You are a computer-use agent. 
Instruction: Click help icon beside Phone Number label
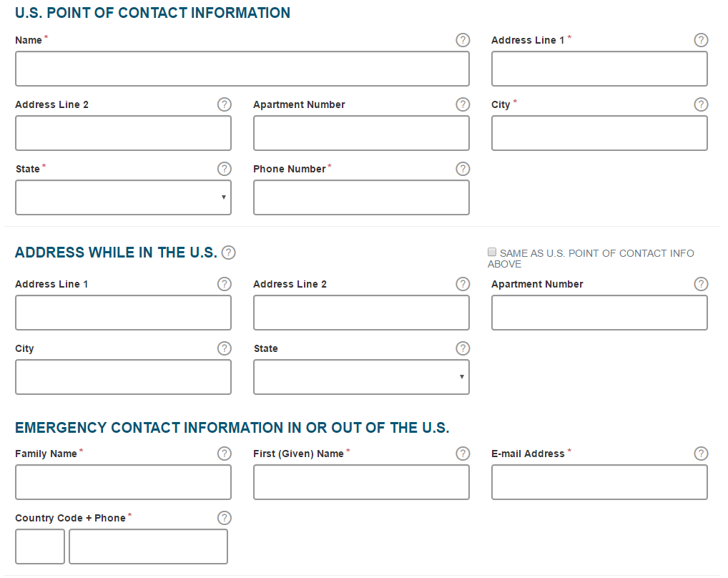[x=463, y=169]
